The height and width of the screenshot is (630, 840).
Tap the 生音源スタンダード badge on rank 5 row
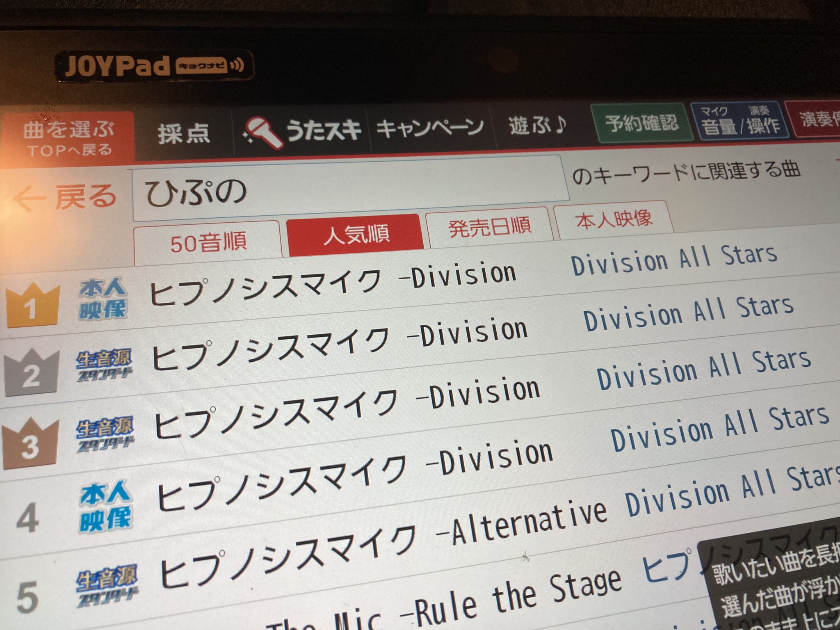[x=107, y=586]
